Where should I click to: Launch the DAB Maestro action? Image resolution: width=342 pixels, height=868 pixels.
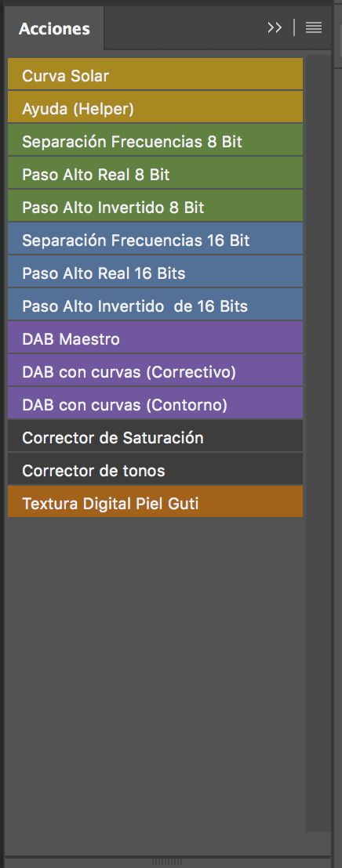[x=155, y=337]
